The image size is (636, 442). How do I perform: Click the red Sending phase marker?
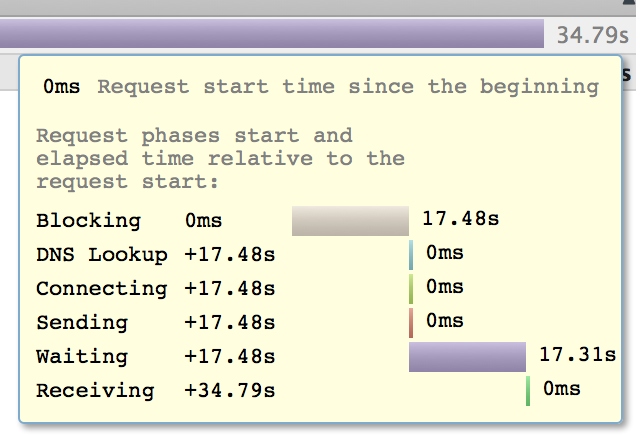[411, 323]
